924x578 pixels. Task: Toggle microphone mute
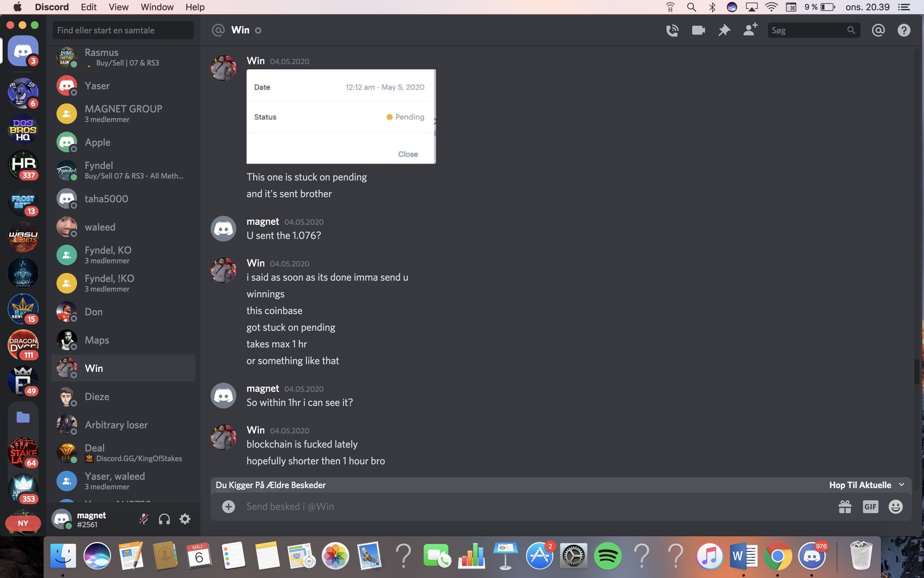tap(144, 519)
